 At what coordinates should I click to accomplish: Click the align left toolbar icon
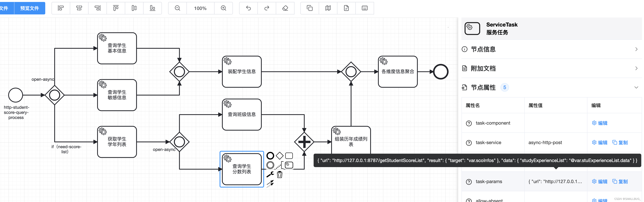pyautogui.click(x=61, y=8)
